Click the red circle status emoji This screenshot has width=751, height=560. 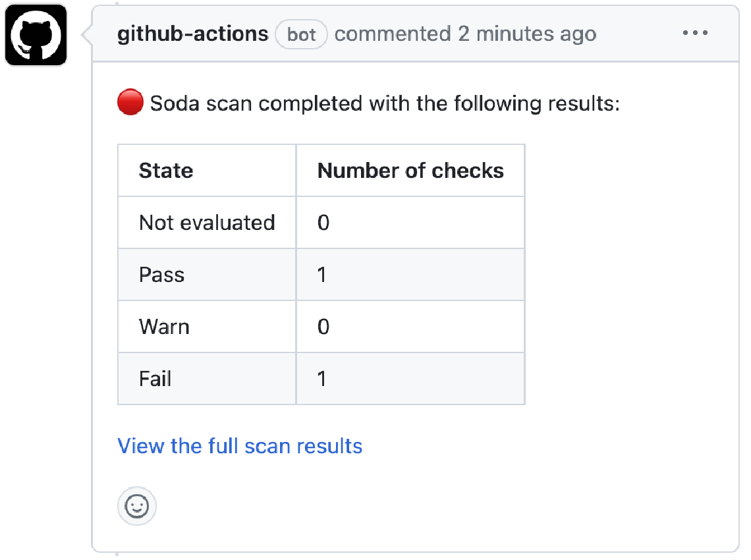[130, 103]
